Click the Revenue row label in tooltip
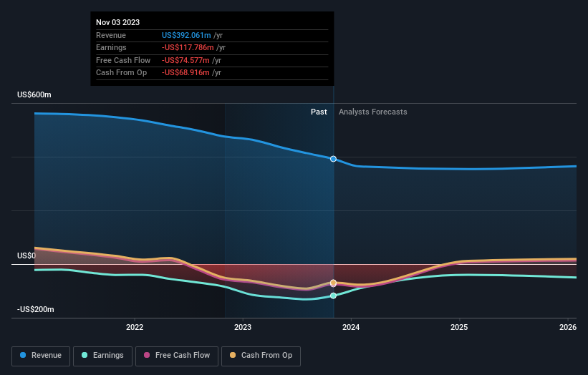The image size is (588, 375). [111, 35]
